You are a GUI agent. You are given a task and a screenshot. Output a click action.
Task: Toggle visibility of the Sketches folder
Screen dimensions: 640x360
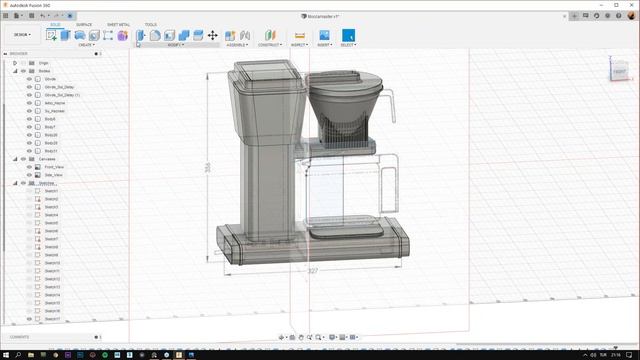[x=23, y=183]
